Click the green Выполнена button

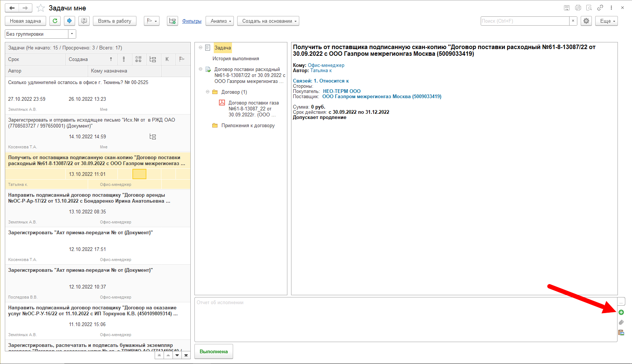point(214,351)
